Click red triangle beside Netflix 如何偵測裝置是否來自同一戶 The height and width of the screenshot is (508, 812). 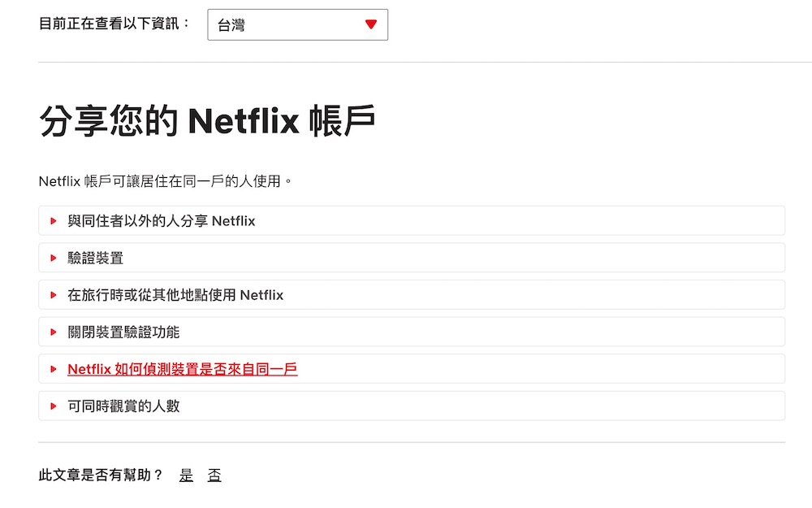pos(54,369)
